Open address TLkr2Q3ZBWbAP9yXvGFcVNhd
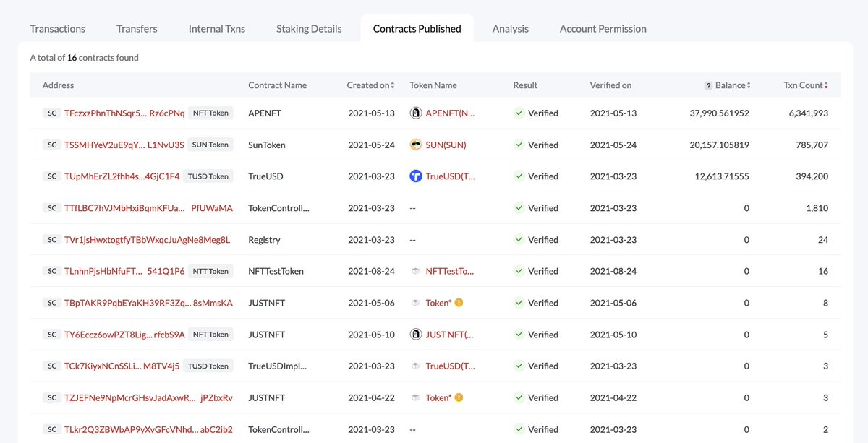Screen dimensions: 868x443 [148, 429]
